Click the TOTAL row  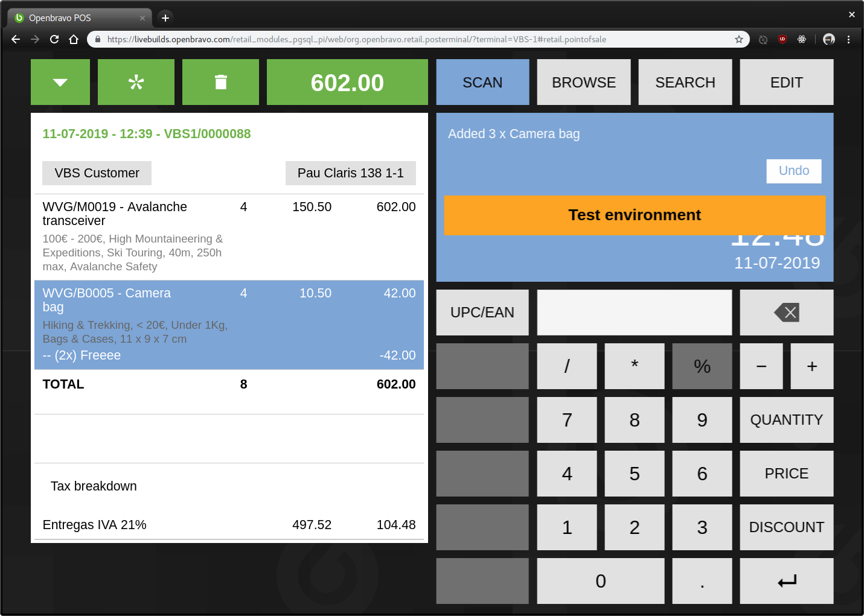click(x=229, y=384)
